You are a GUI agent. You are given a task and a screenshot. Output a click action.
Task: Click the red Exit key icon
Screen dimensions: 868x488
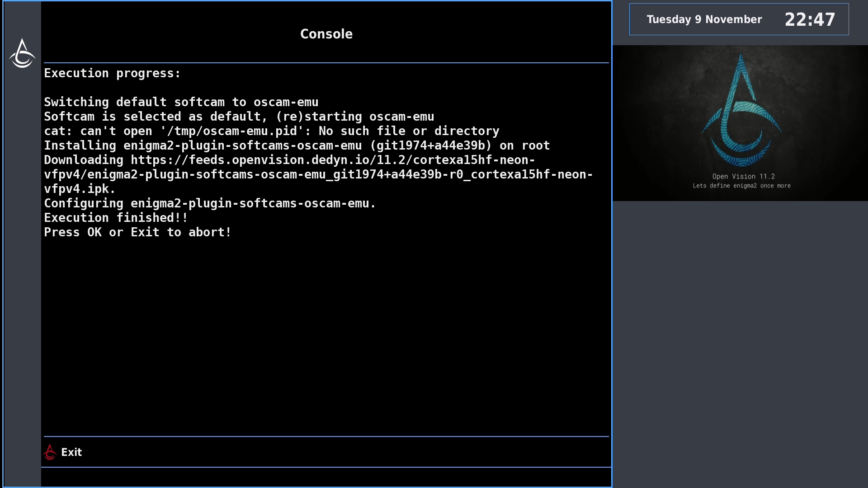click(x=50, y=452)
